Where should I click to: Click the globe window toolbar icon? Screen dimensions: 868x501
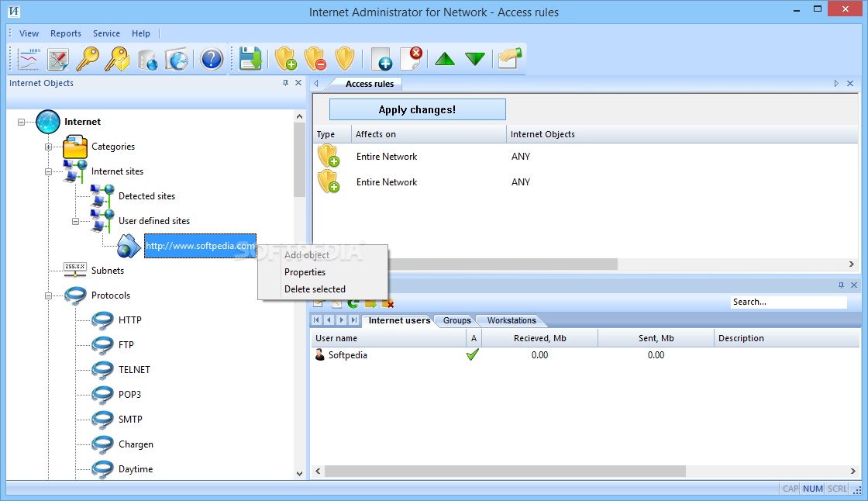(177, 59)
